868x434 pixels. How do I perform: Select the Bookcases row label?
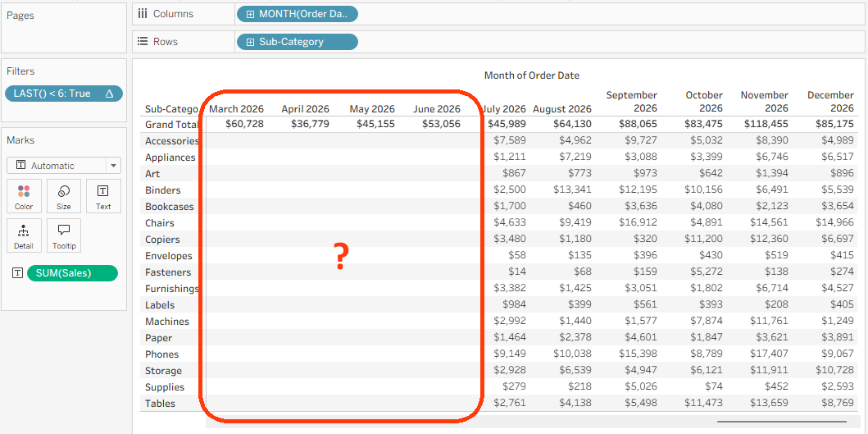170,207
